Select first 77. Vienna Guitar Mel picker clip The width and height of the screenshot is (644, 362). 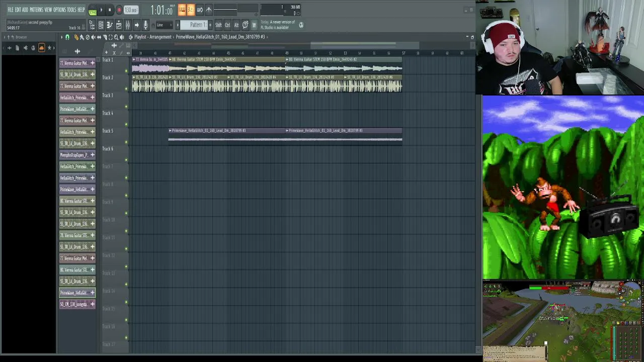click(77, 63)
